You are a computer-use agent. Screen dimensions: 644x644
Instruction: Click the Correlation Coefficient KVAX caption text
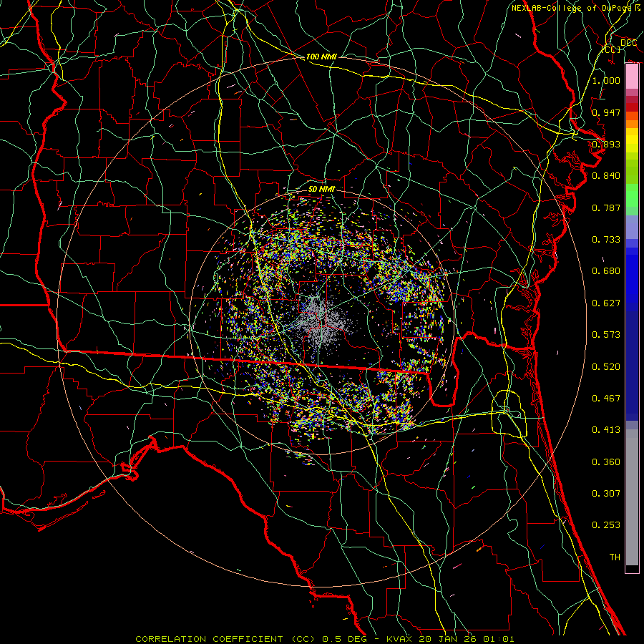[x=324, y=638]
